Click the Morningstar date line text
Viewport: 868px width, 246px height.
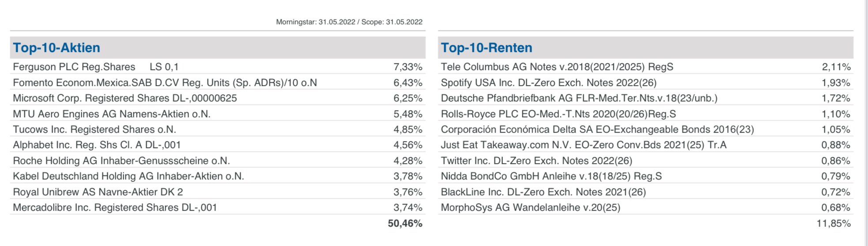coord(349,22)
